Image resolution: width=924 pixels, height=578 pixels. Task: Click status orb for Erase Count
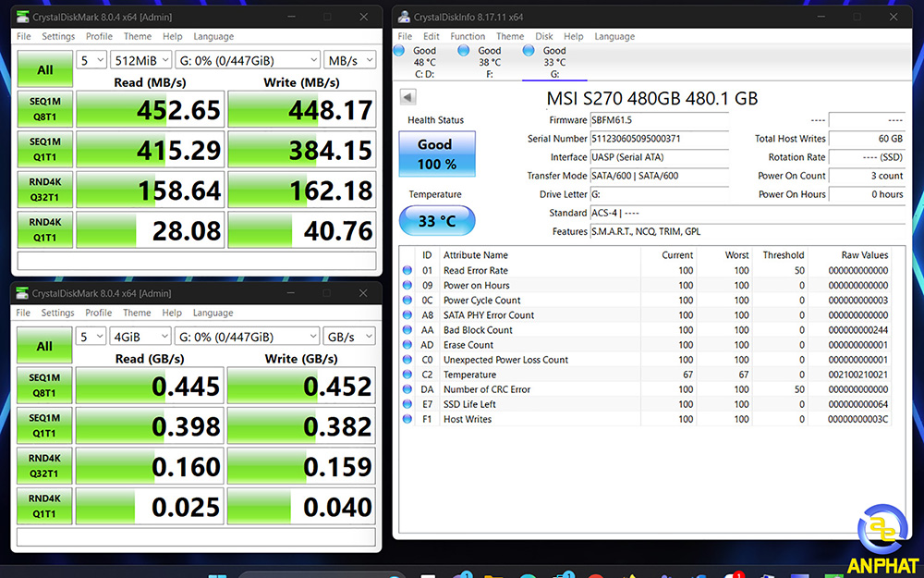tap(407, 344)
